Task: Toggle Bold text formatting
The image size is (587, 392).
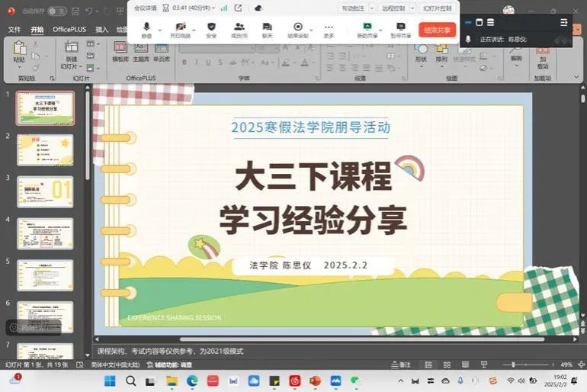Action: 185,62
